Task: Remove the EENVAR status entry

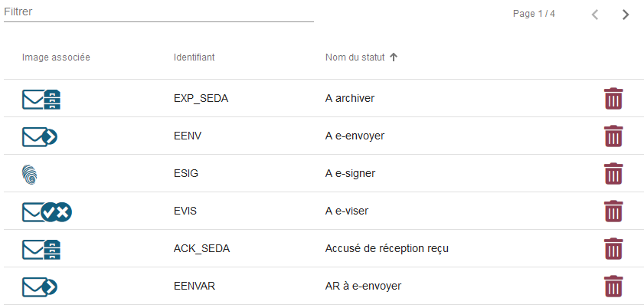Action: [613, 287]
